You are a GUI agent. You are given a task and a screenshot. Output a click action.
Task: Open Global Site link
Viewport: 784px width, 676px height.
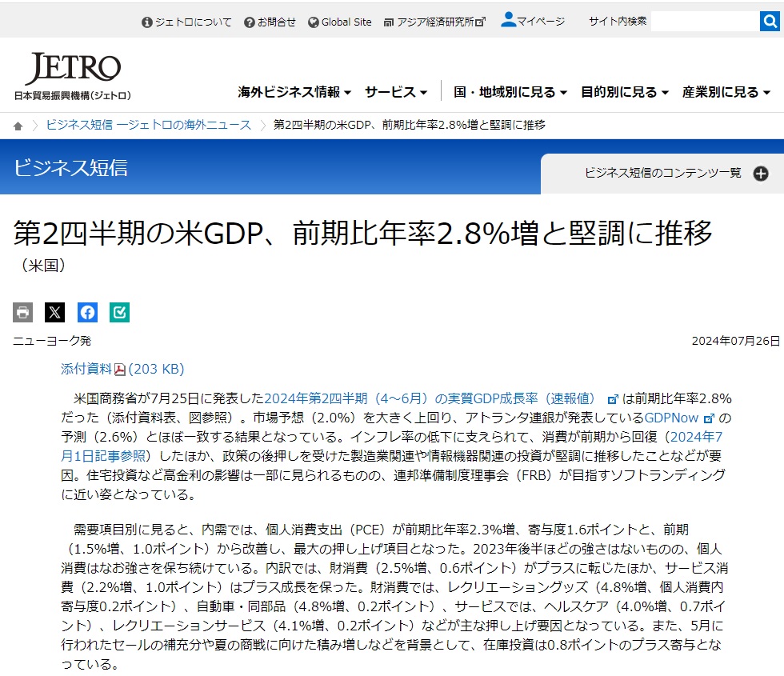click(346, 22)
